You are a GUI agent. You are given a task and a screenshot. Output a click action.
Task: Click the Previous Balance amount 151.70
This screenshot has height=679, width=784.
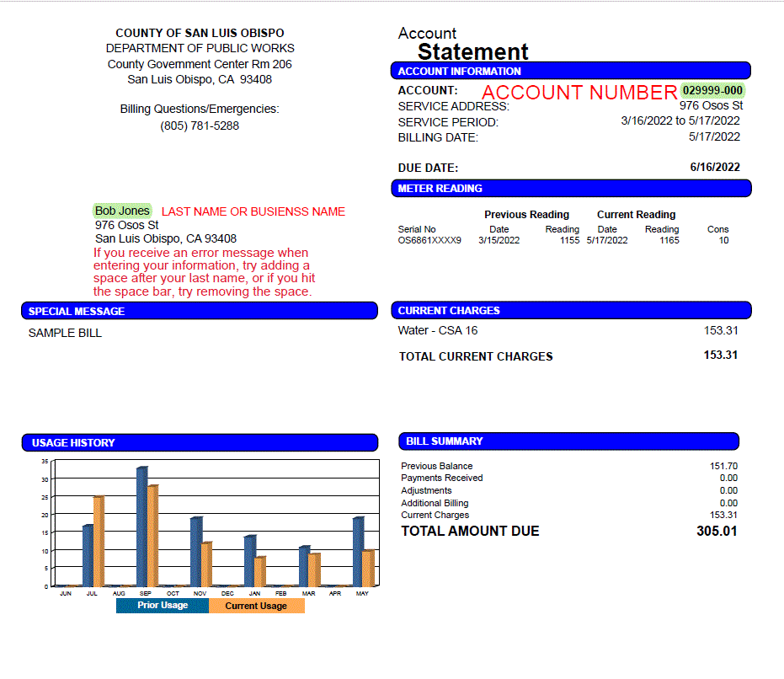pyautogui.click(x=723, y=466)
